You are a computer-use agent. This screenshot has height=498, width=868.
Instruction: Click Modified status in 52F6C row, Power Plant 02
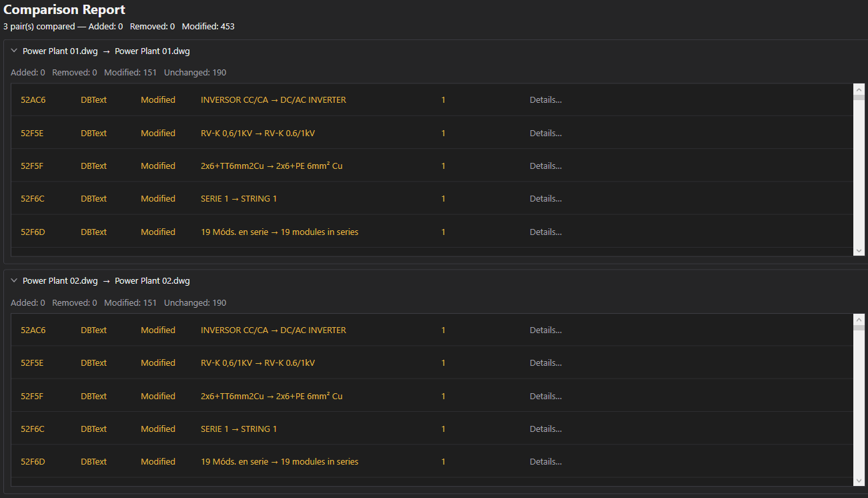pos(158,429)
